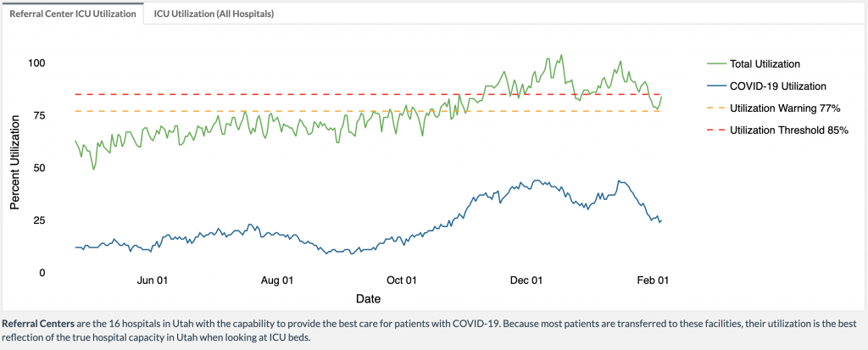Image resolution: width=868 pixels, height=350 pixels.
Task: Open the Referral Center ICU Utilization tab
Action: coord(72,14)
